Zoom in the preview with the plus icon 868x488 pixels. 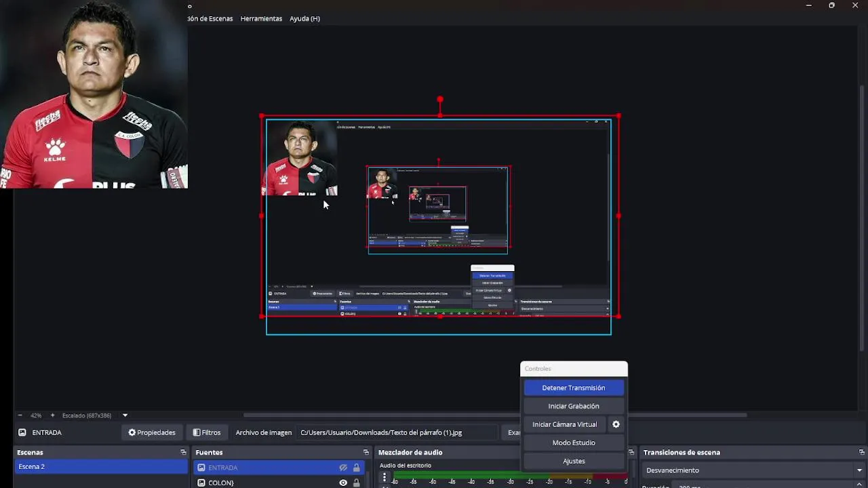52,415
